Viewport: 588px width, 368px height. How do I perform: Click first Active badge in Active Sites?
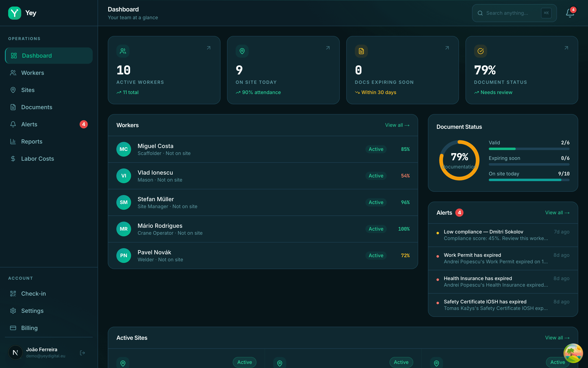tap(244, 362)
